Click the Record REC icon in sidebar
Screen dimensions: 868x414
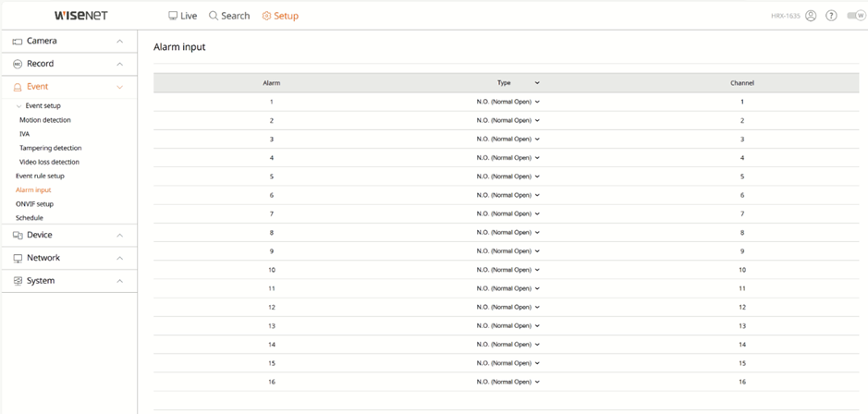18,64
